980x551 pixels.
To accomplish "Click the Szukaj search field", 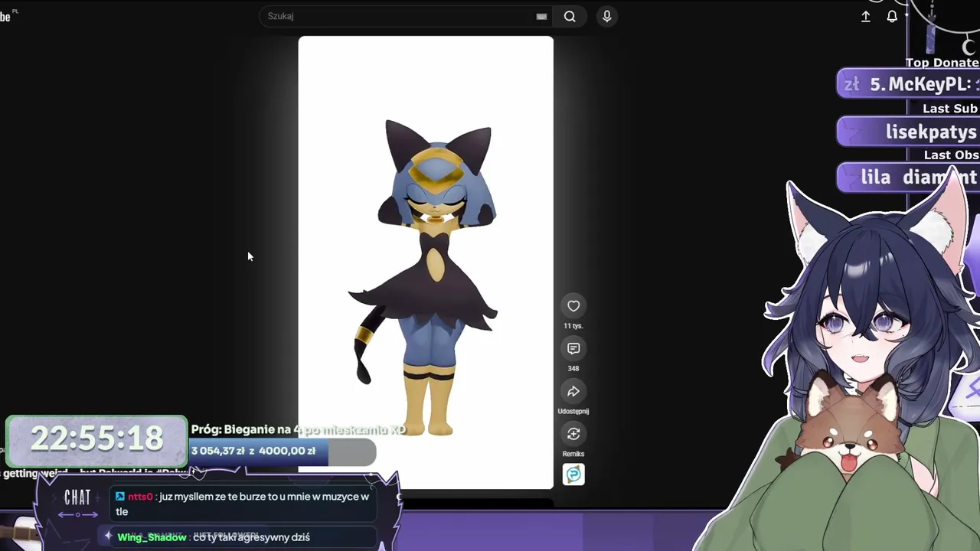I will click(x=407, y=16).
